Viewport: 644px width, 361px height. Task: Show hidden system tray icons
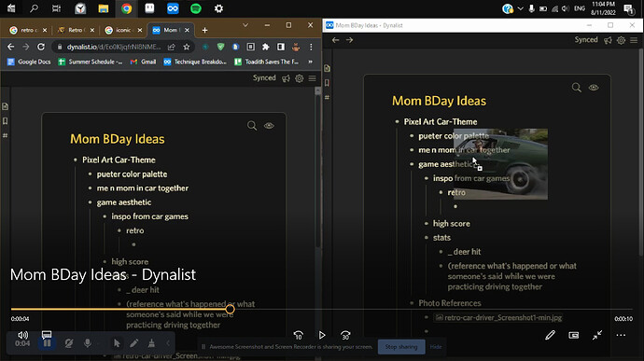[x=521, y=8]
